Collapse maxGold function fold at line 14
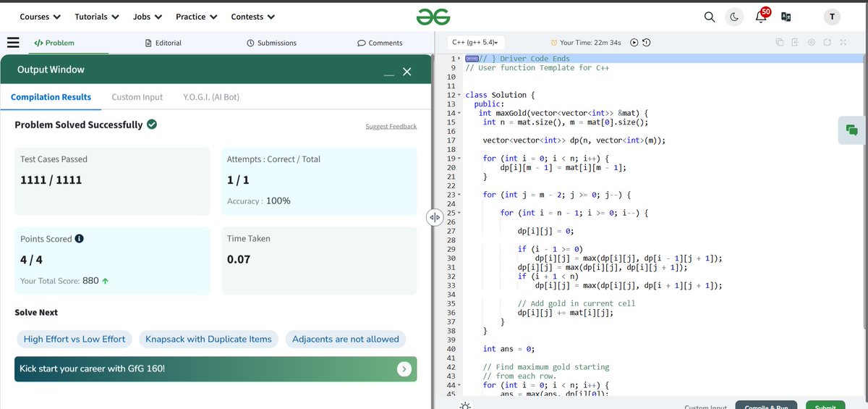868x409 pixels. [459, 113]
